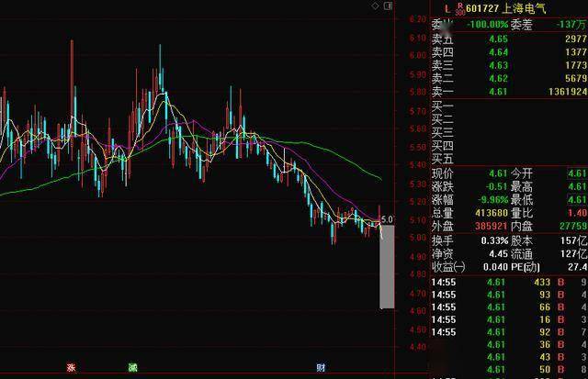Click the 卖三 volume 1773

point(576,65)
